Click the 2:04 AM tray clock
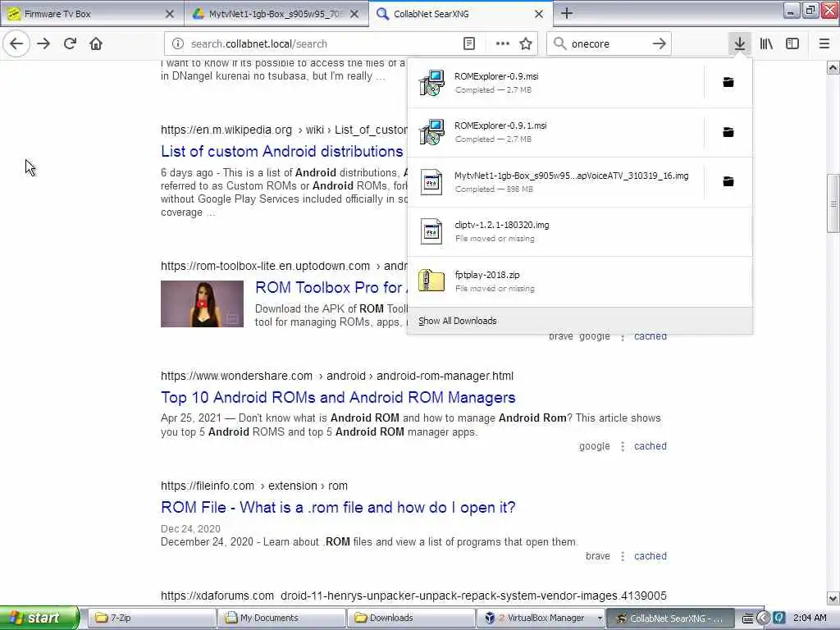The width and height of the screenshot is (840, 630). pos(810,618)
